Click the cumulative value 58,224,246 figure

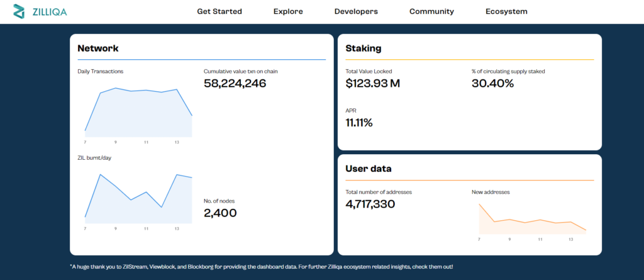point(235,84)
